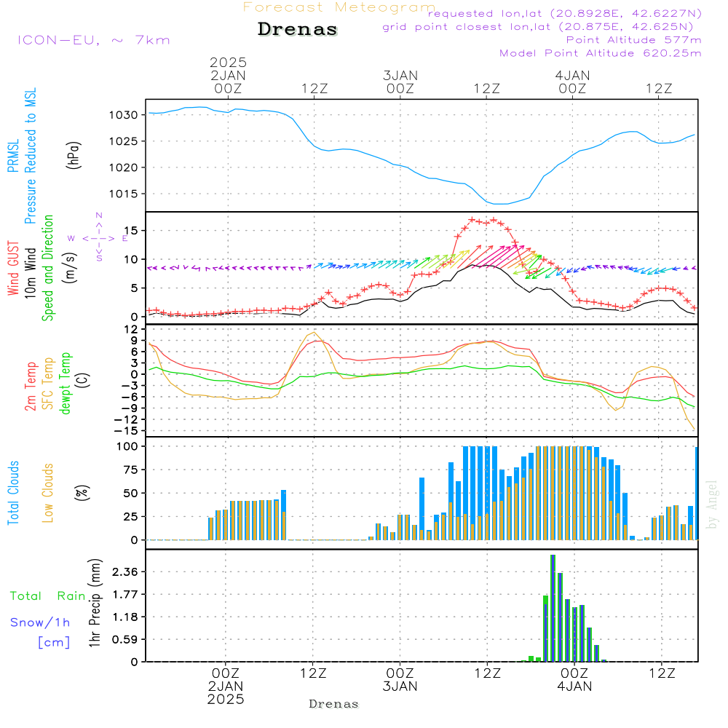
Task: Click the 'ICON-EU, ~ 7km' model label
Action: click(x=94, y=40)
